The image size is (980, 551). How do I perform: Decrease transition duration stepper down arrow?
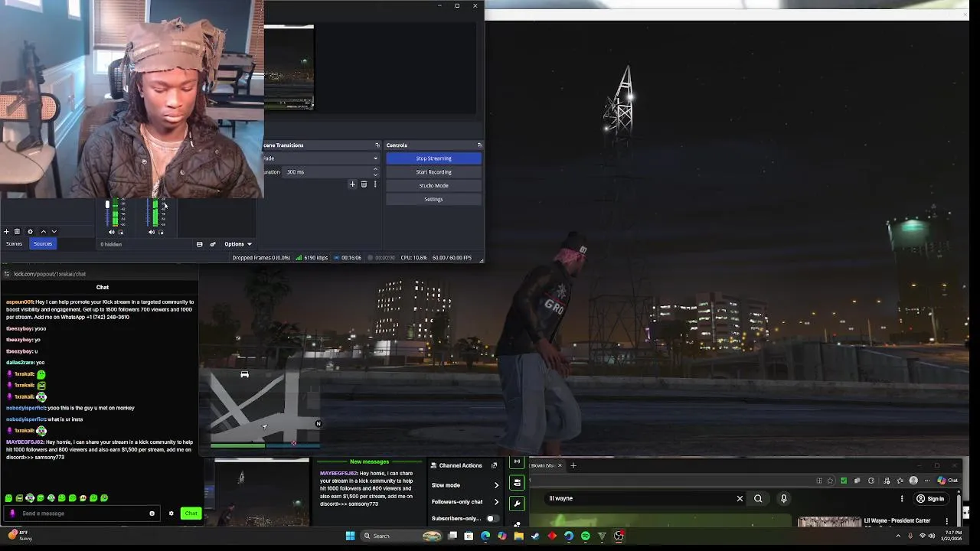coord(375,174)
